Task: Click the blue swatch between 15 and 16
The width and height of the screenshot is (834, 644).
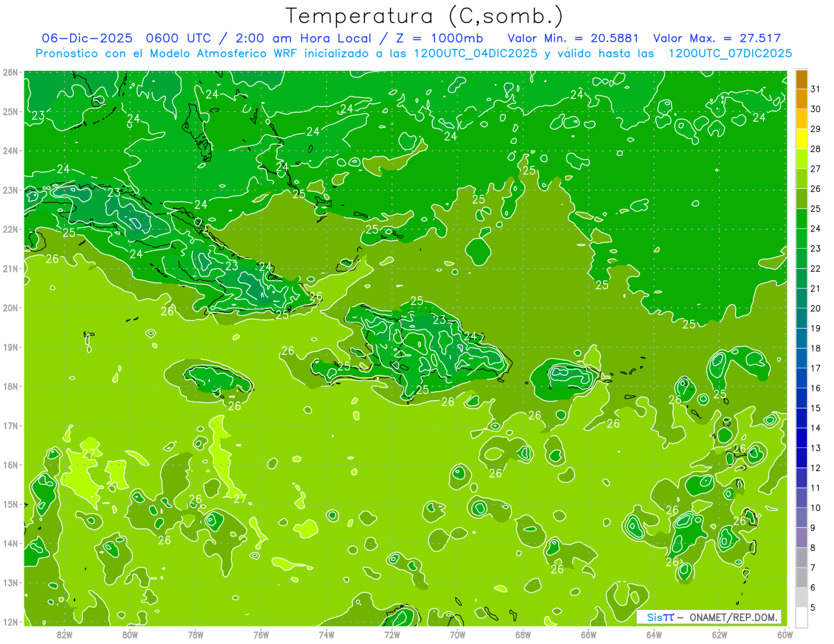Action: tap(801, 398)
